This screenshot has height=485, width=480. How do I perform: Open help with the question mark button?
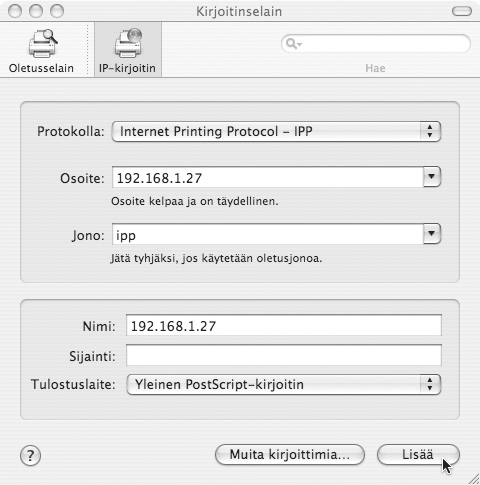pos(30,455)
